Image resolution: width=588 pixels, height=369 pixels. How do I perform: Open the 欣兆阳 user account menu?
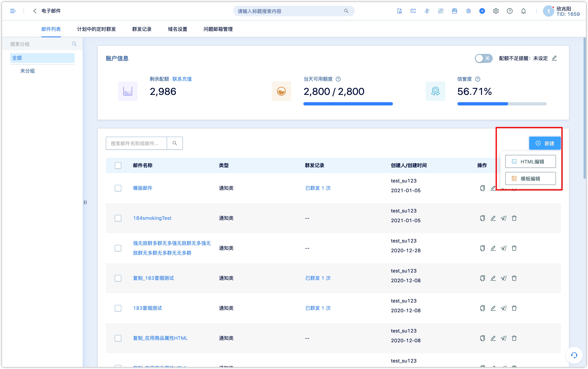(x=561, y=11)
